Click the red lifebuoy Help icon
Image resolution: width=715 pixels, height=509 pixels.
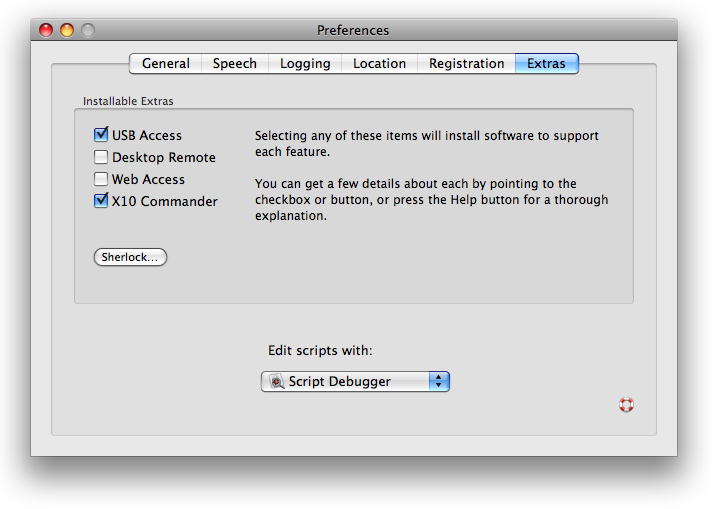(x=626, y=405)
